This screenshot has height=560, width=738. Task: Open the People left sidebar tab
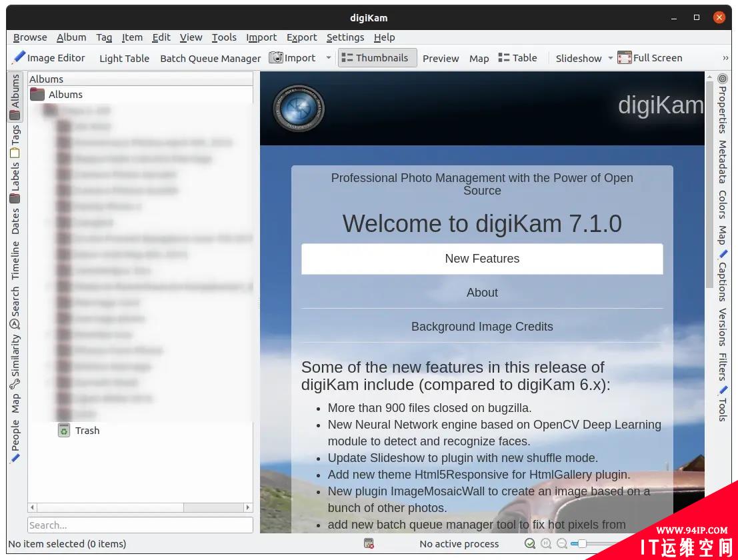pos(15,441)
